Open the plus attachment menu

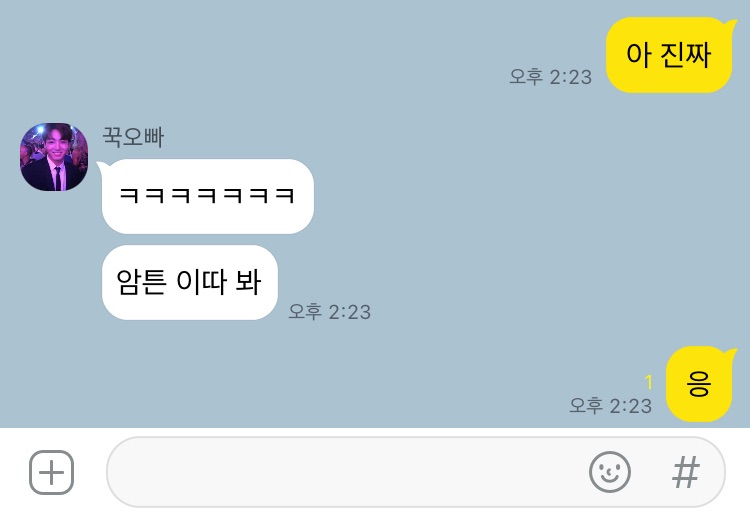pyautogui.click(x=51, y=472)
